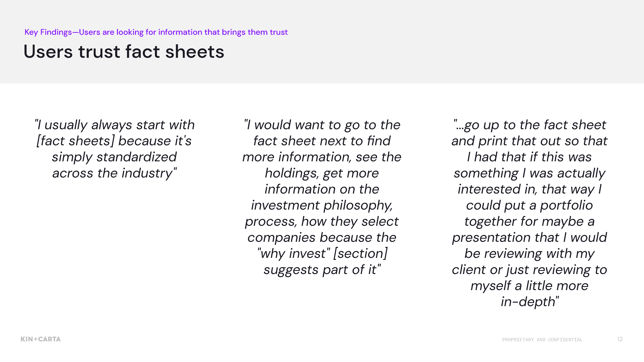The height and width of the screenshot is (362, 644).
Task: Click the 'across the industry' quote line
Action: pos(114,173)
